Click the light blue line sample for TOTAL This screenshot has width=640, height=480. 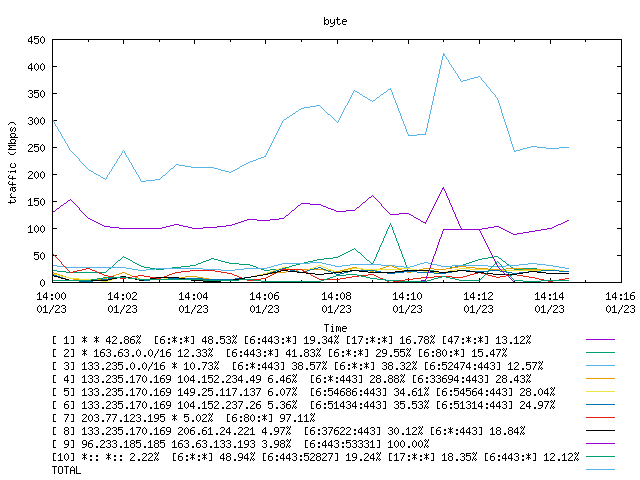coord(600,470)
